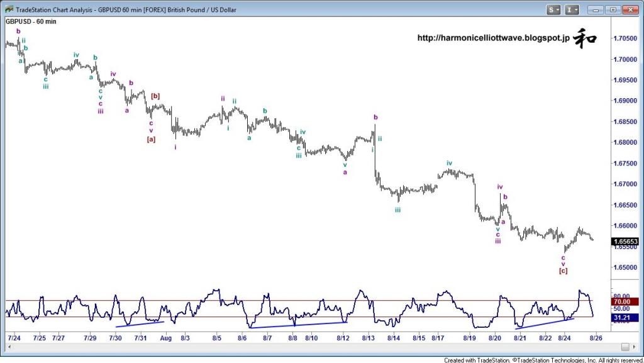Click the horizontal scrollbar left arrow
644x363 pixels.
click(9, 347)
